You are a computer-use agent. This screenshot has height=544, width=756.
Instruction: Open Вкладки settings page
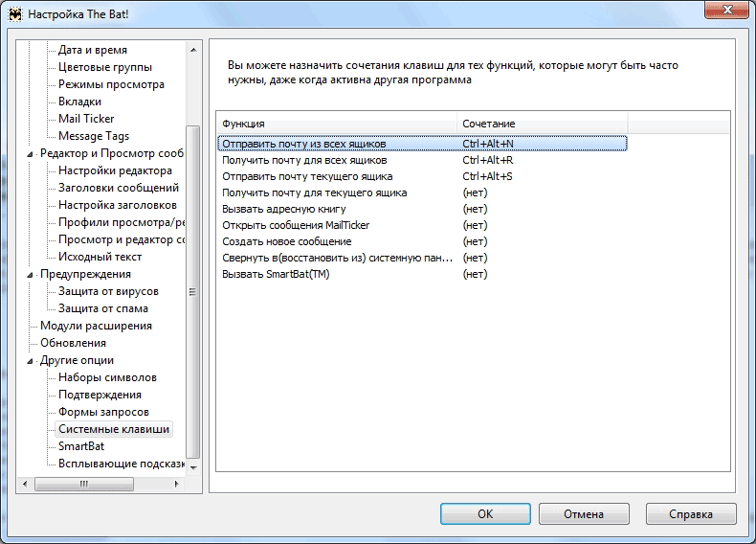tap(79, 102)
